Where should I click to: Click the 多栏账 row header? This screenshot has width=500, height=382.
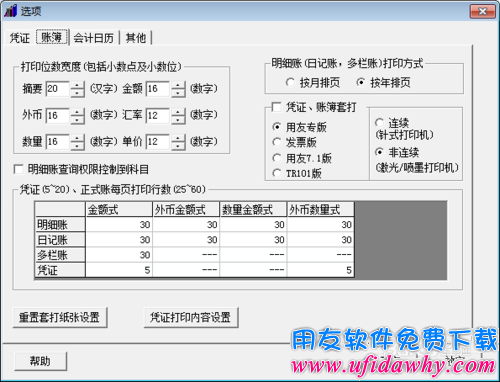point(60,255)
